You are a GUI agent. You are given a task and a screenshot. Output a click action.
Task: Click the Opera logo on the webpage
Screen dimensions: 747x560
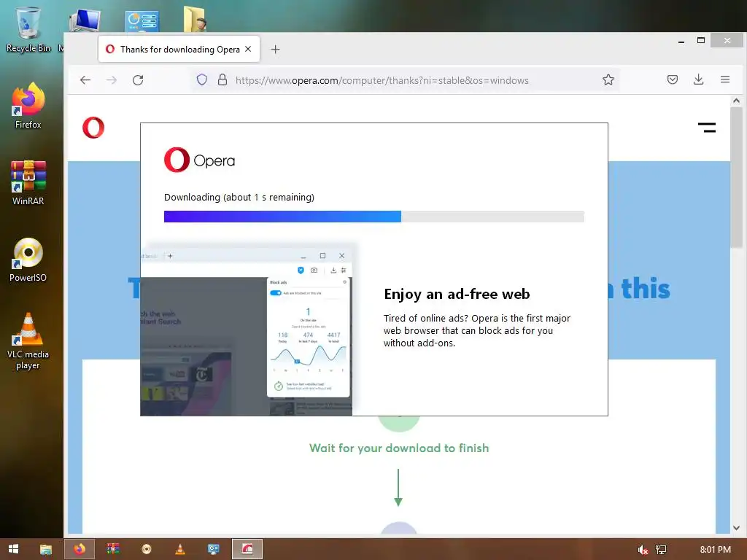click(x=93, y=127)
